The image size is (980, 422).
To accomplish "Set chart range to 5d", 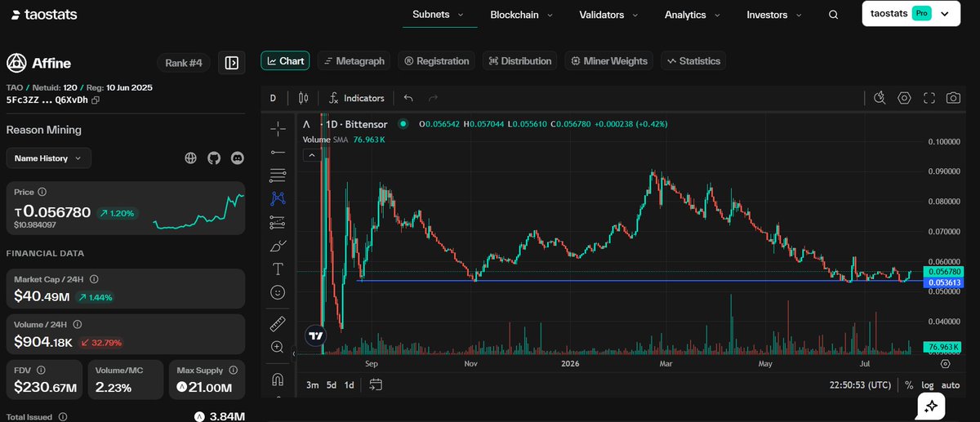I will click(332, 384).
